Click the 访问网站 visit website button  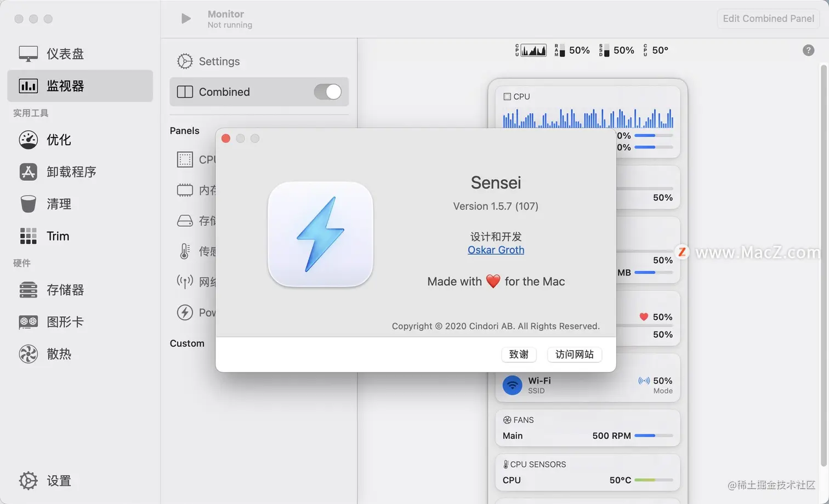pos(575,354)
